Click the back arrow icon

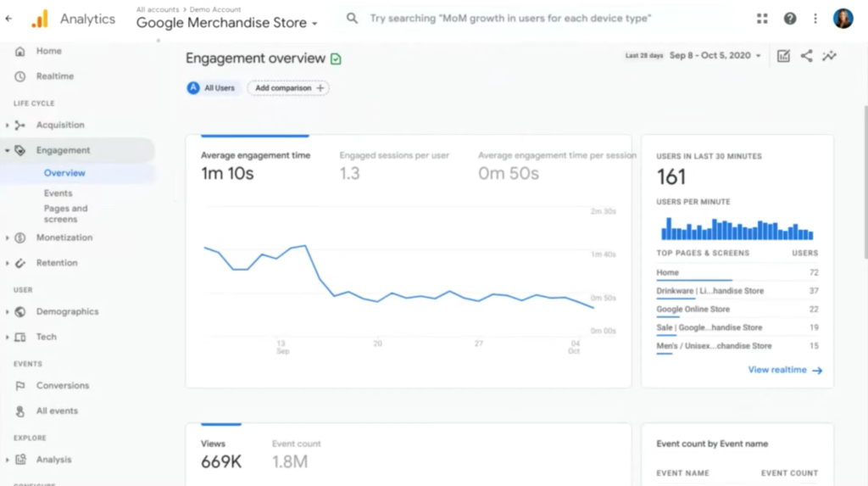8,19
